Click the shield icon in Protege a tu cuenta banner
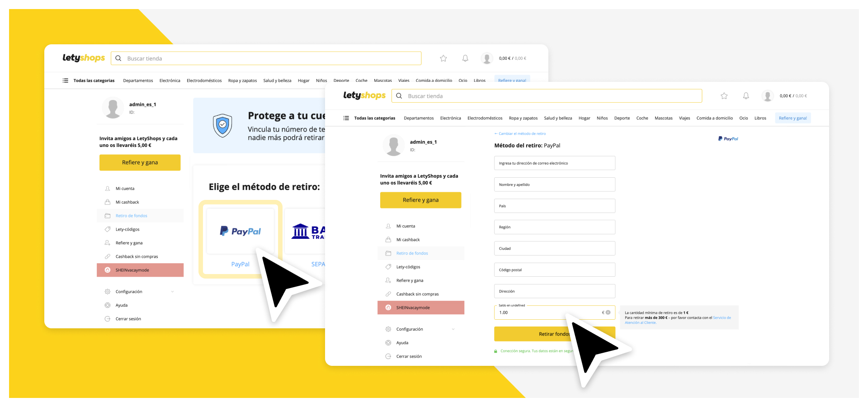The image size is (868, 407). (222, 125)
